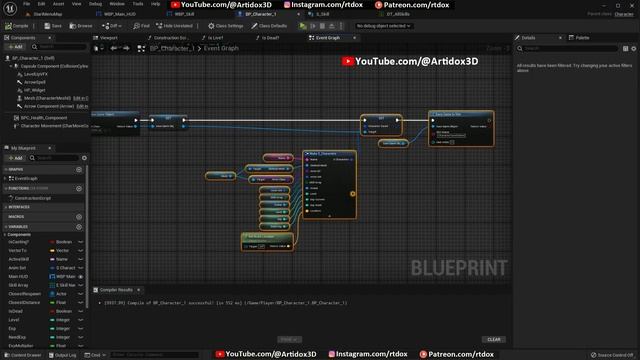
Task: Expand EventGraph entry arrow
Action: (x=5, y=179)
